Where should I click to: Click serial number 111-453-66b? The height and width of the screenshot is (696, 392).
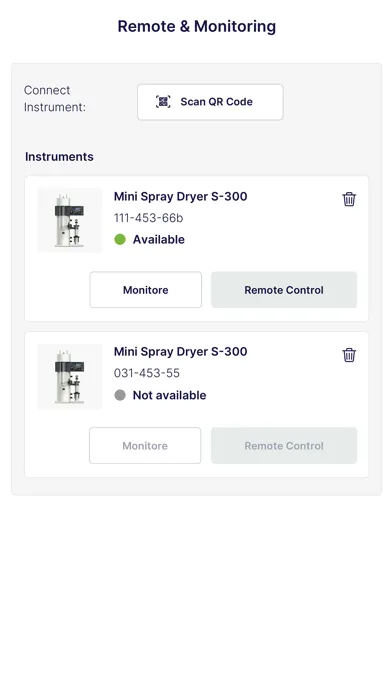148,218
